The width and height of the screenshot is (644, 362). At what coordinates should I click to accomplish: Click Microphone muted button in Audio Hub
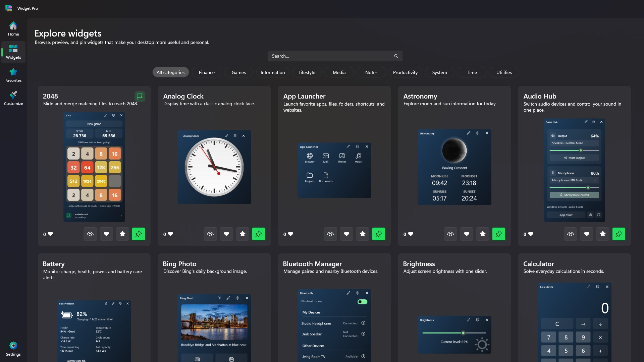pos(574,195)
